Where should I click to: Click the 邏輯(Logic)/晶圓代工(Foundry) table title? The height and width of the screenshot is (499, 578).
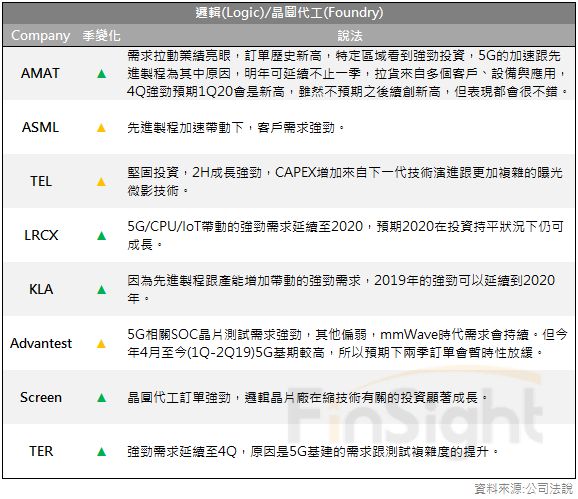tap(289, 13)
